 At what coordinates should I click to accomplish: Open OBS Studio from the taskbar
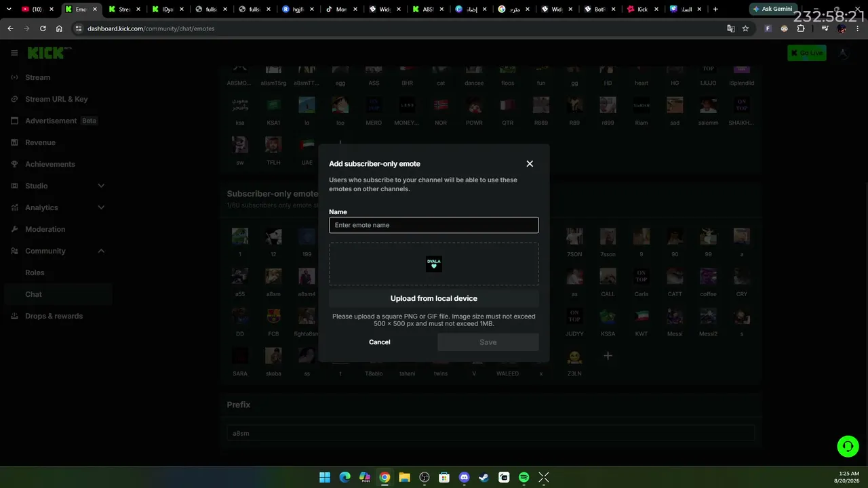[425, 477]
